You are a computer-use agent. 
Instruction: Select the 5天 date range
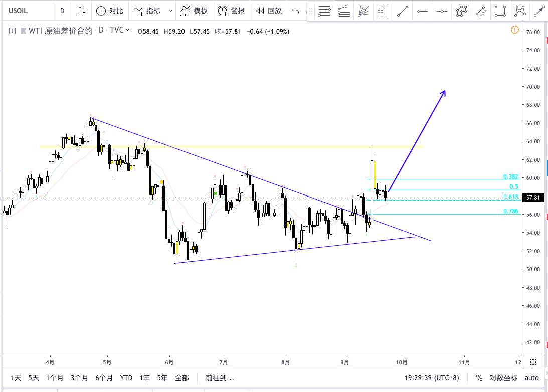tap(34, 378)
